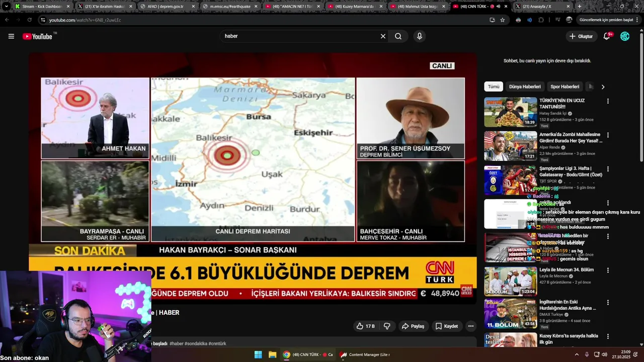
Task: Open the taskbar volume control
Action: [605, 354]
